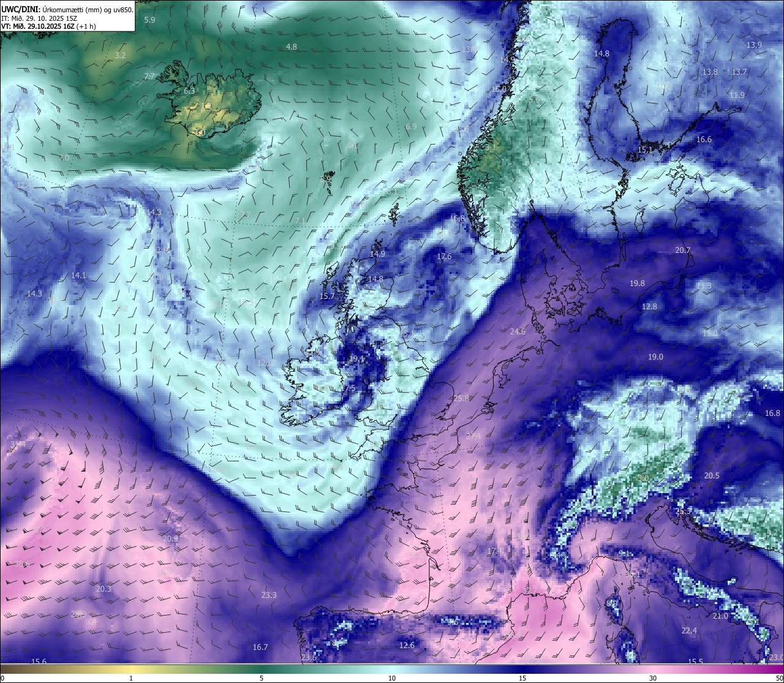Click the colorbar tick label 0
784x683 pixels.
coord(2,679)
